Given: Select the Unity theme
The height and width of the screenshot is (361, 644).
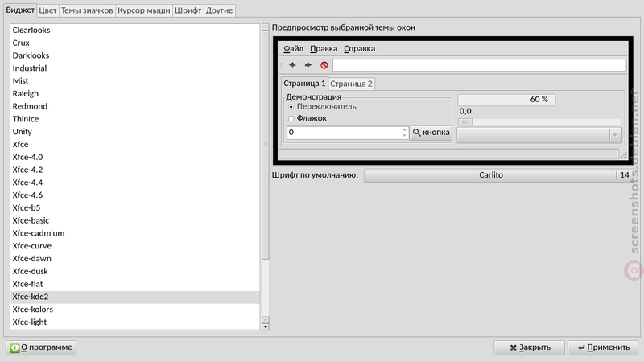Looking at the screenshot, I should pos(135,132).
